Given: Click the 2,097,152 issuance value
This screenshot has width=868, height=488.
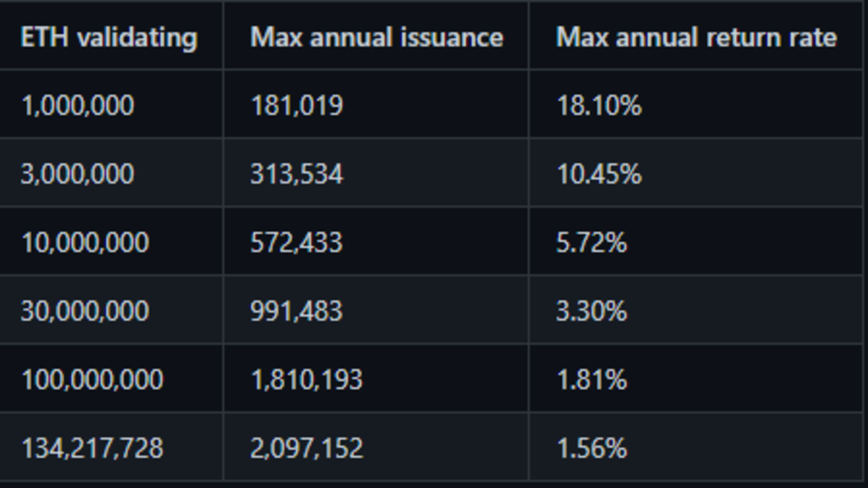Looking at the screenshot, I should [307, 449].
